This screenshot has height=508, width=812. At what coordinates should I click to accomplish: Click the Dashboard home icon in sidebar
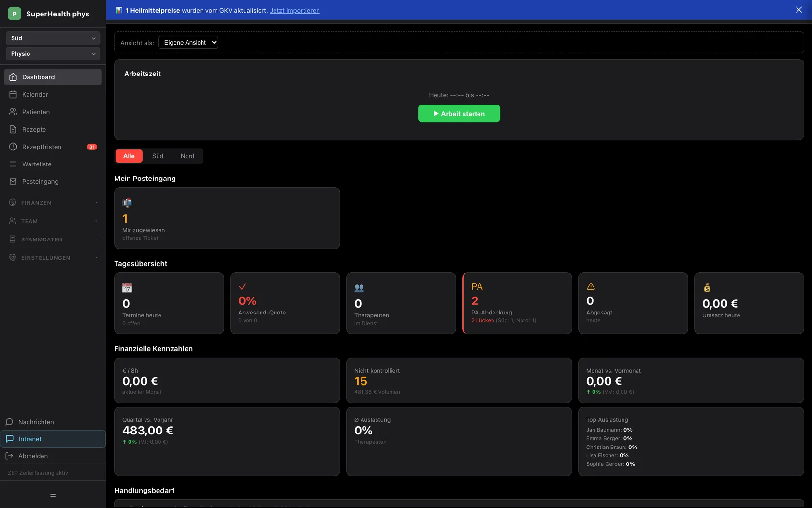click(x=13, y=77)
